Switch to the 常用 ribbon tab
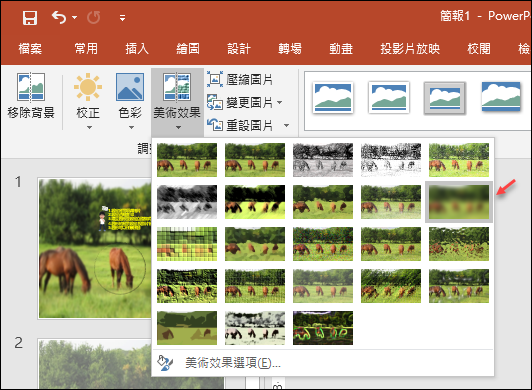The width and height of the screenshot is (532, 390). (86, 49)
